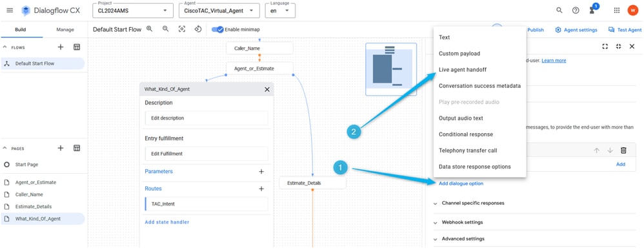This screenshot has width=644, height=252.
Task: Switch to the Manage tab
Action: pos(65,30)
